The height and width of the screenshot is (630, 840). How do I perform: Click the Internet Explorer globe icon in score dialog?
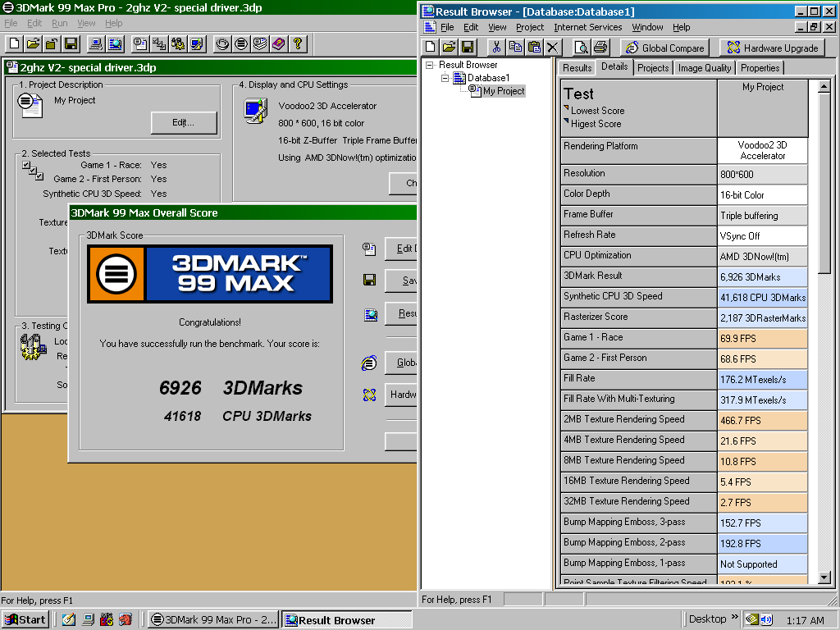[x=369, y=363]
